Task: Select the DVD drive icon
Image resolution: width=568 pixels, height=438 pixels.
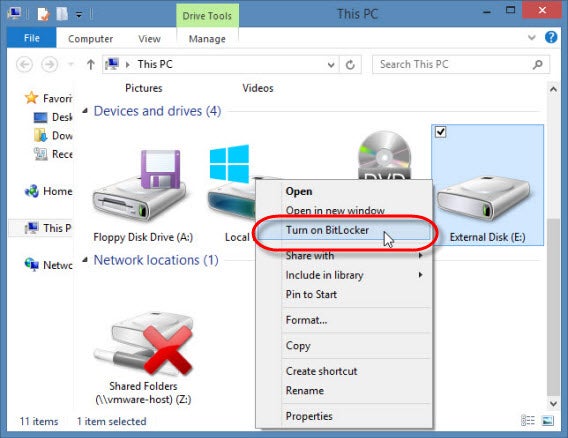Action: [384, 156]
